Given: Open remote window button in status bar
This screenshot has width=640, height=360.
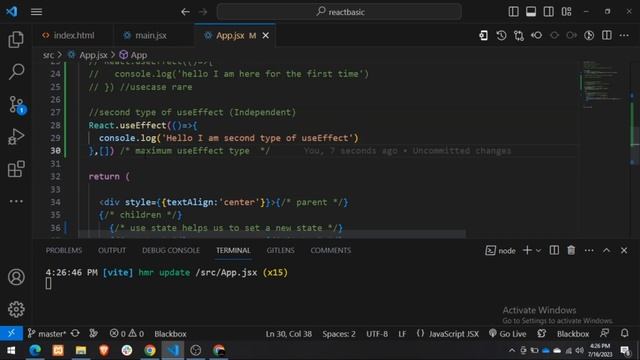Looking at the screenshot, I should point(11,333).
